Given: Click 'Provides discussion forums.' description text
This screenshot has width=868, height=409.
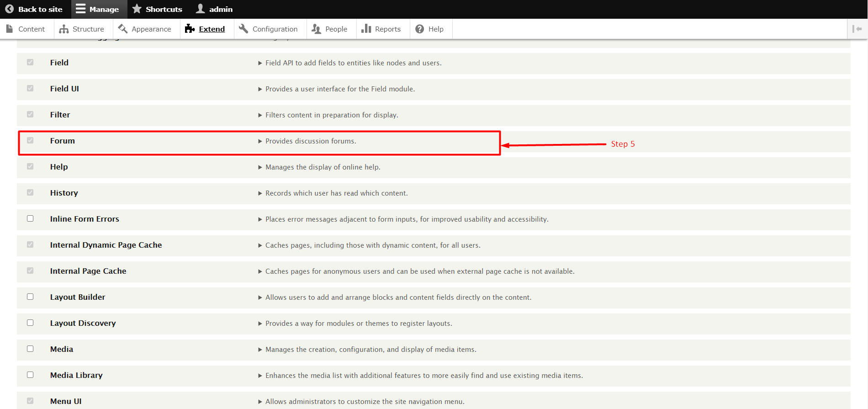Looking at the screenshot, I should pos(311,141).
